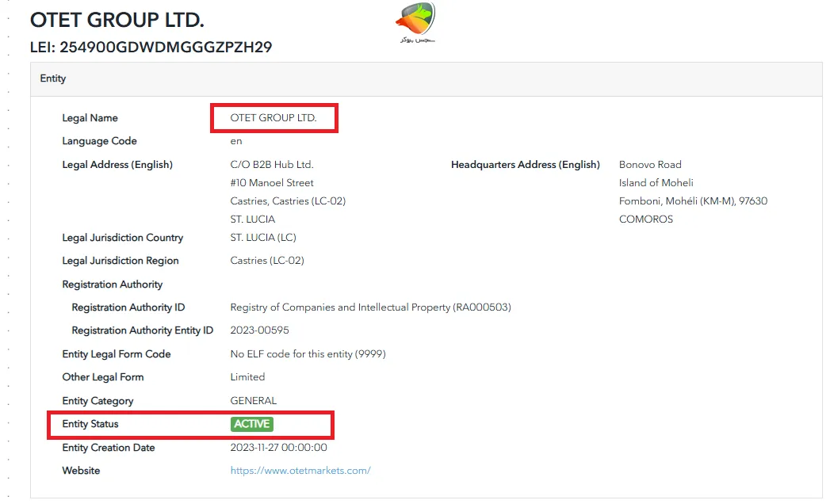Click the Entity Status label
The height and width of the screenshot is (504, 830).
pyautogui.click(x=90, y=424)
